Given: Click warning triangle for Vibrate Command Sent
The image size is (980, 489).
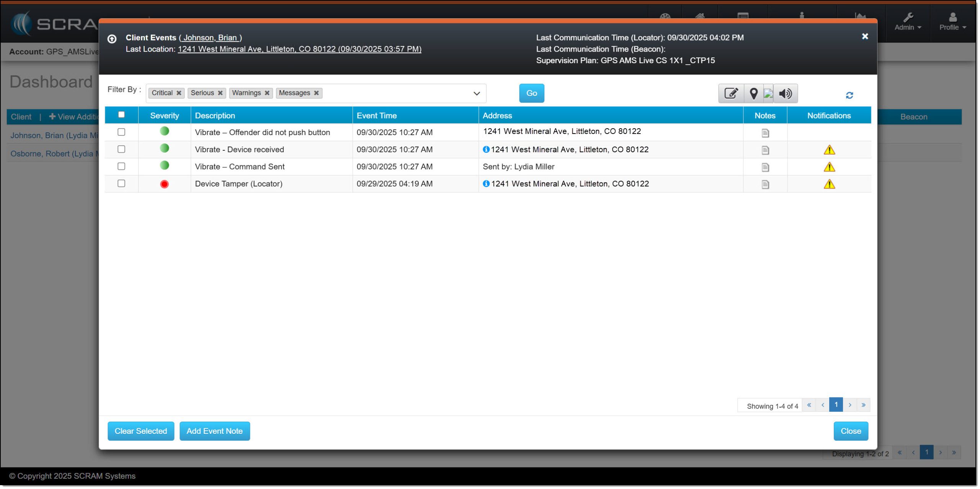Looking at the screenshot, I should pos(829,167).
